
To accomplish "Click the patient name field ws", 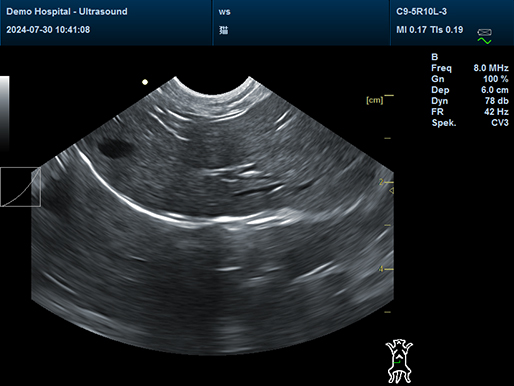I will click(224, 12).
